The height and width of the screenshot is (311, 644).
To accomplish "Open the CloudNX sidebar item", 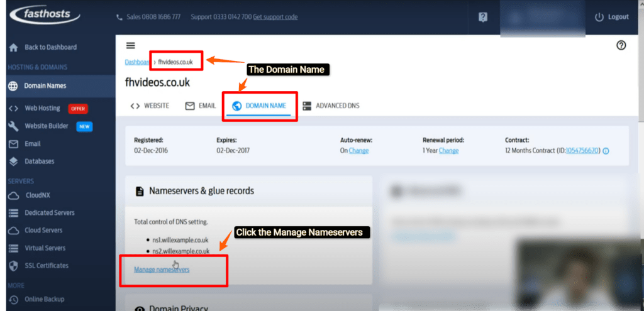I will 37,195.
